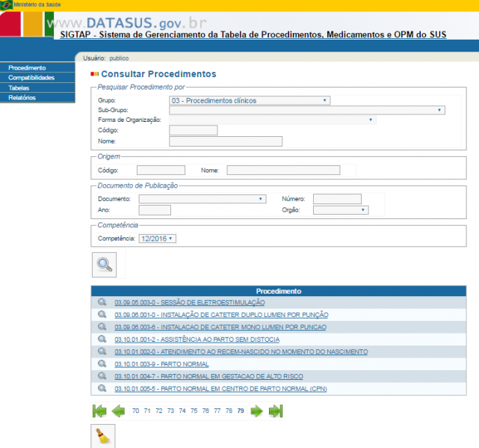479x448 pixels.
Task: Go to the first results page
Action: click(99, 411)
